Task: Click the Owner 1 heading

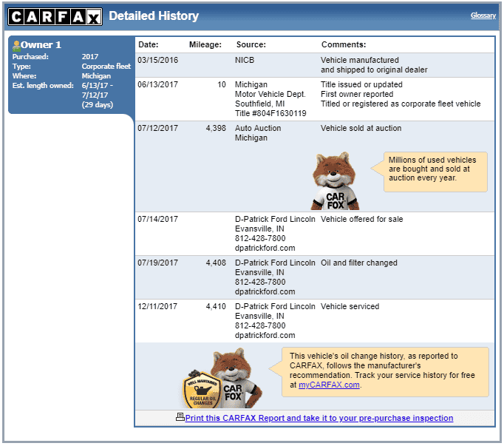Action: click(41, 44)
